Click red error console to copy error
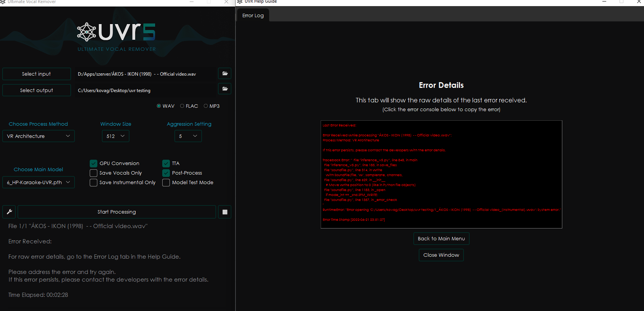This screenshot has width=644, height=311. tap(441, 174)
